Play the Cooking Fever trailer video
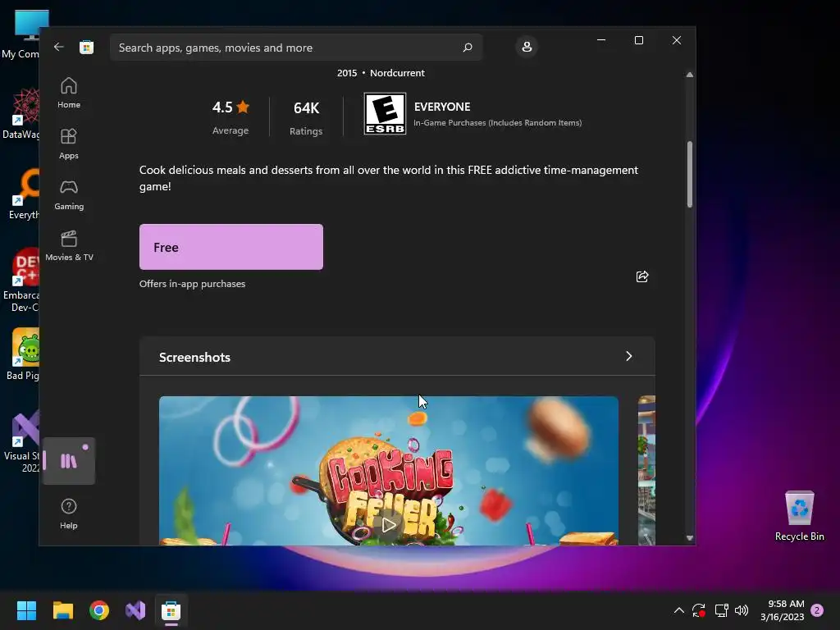840x630 pixels. pyautogui.click(x=389, y=525)
